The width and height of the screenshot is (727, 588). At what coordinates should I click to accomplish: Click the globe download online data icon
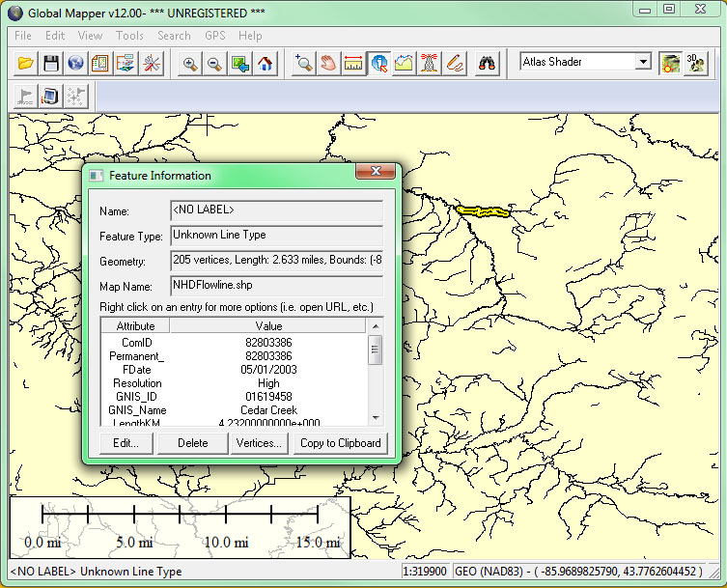[x=75, y=63]
